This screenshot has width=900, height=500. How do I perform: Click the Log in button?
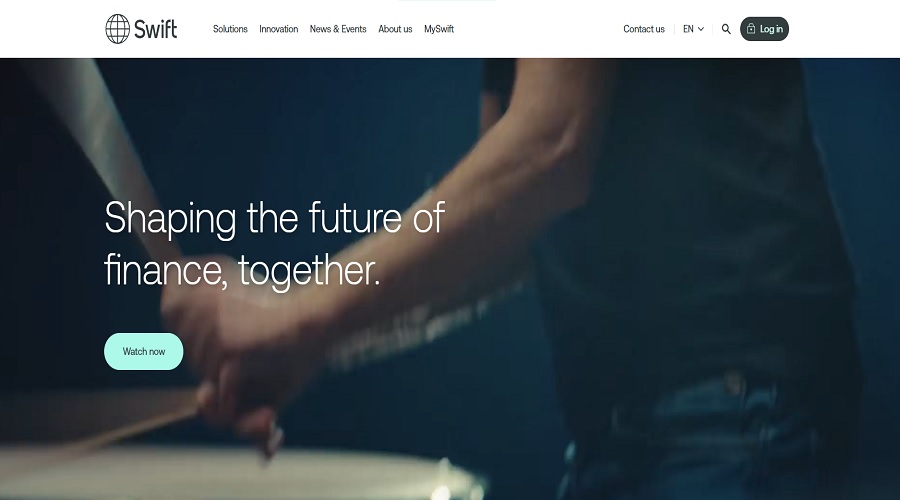(765, 29)
